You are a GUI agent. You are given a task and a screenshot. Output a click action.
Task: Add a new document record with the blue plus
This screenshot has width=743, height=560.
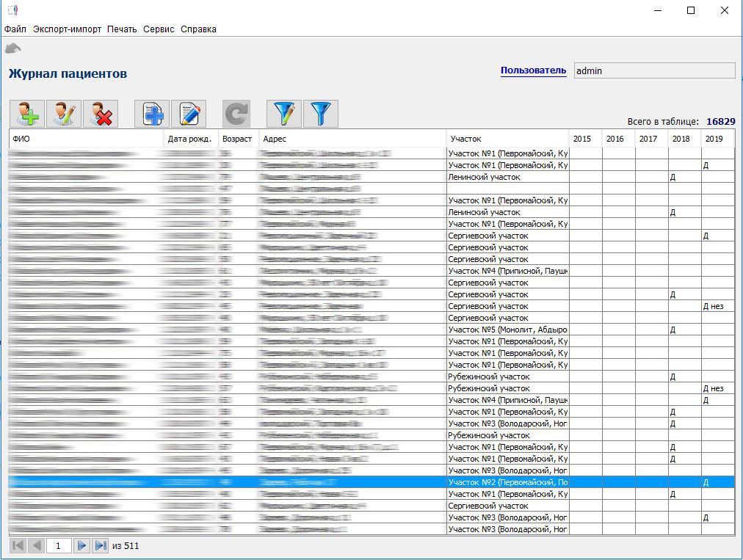[x=152, y=114]
